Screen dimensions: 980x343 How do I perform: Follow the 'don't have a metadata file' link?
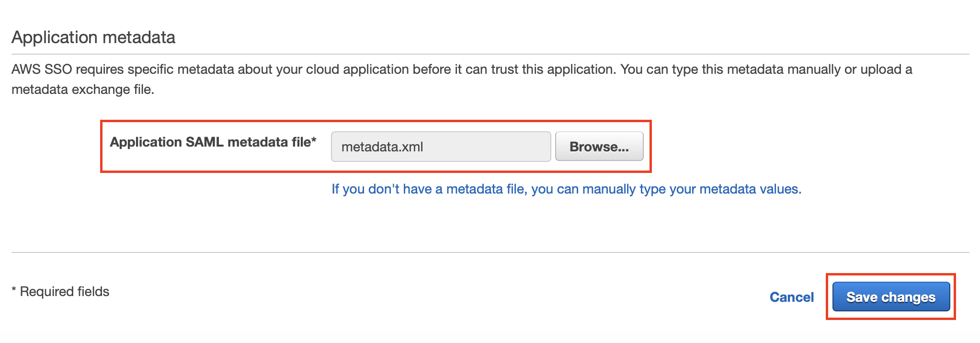click(x=566, y=189)
